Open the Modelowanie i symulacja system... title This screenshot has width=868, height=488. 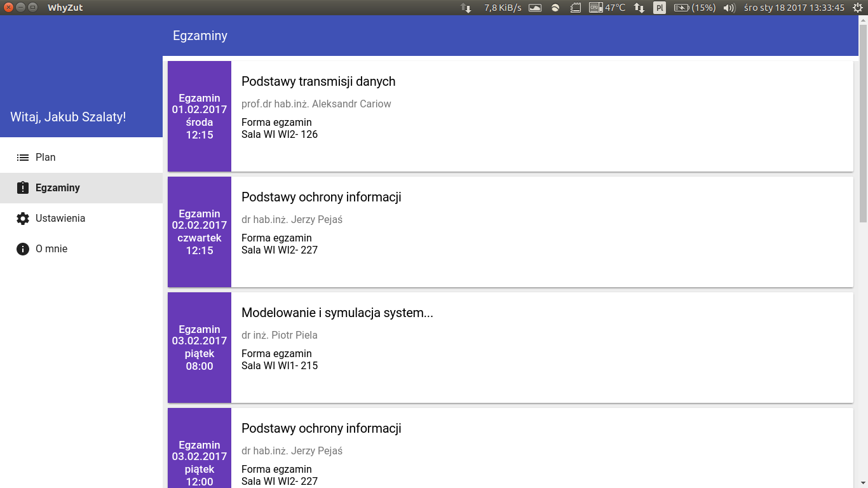click(x=337, y=313)
